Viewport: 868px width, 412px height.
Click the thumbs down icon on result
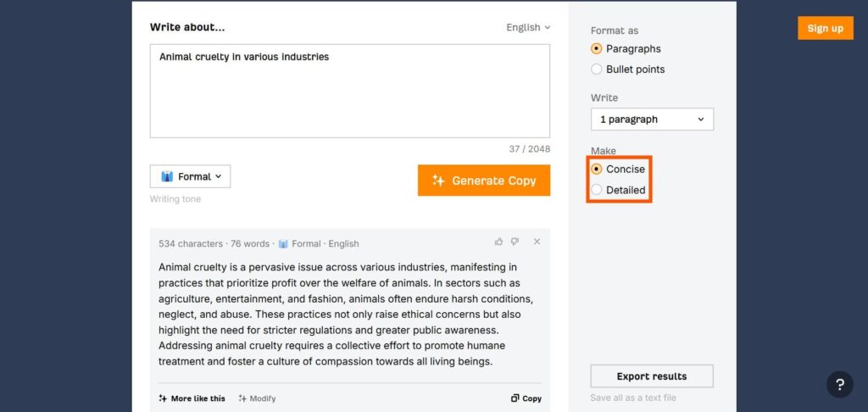click(515, 242)
